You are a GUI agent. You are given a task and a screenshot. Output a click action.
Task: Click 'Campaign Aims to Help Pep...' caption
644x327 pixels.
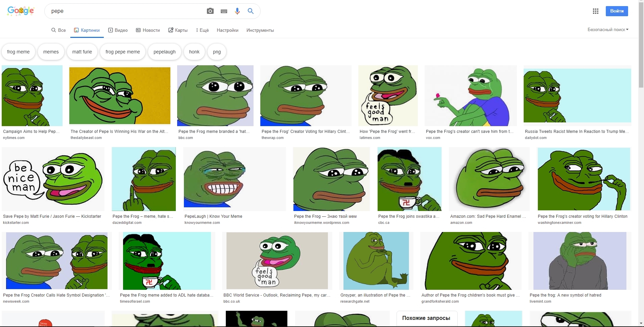31,132
